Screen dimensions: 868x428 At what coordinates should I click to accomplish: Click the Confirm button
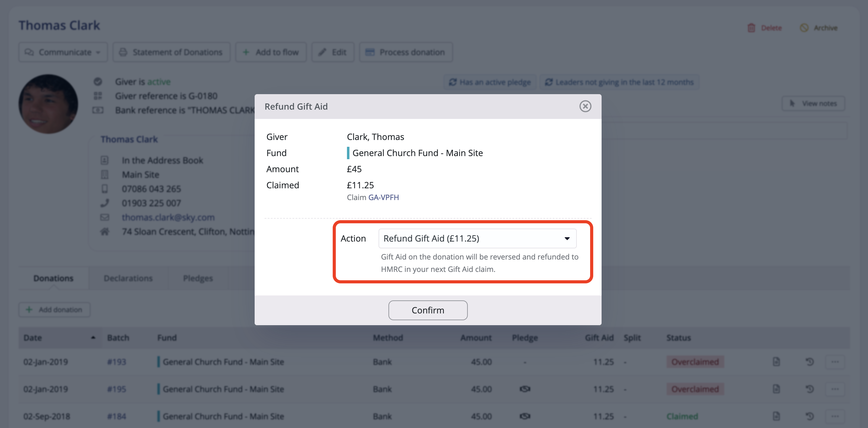point(427,310)
